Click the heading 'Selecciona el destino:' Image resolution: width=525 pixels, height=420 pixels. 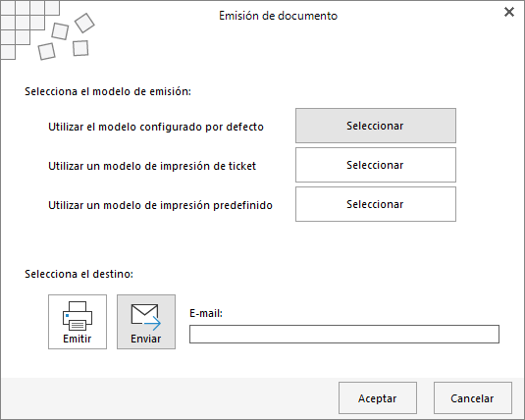point(79,274)
